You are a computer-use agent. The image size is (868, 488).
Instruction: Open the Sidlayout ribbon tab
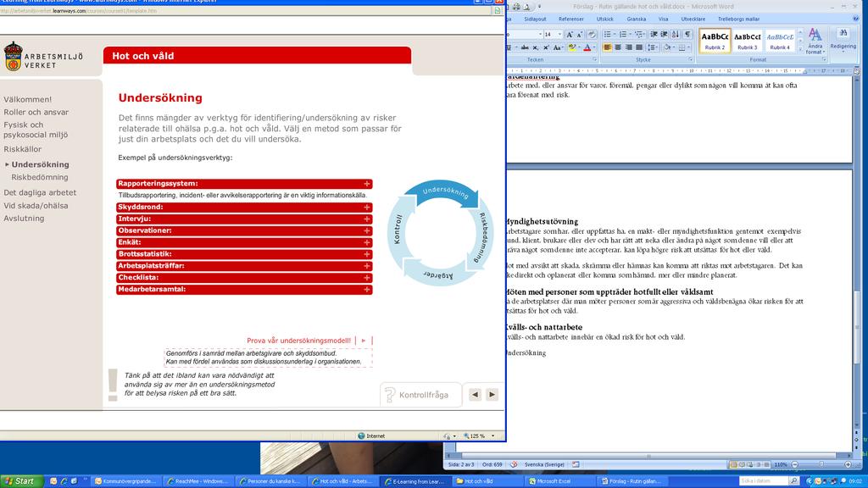(x=535, y=19)
